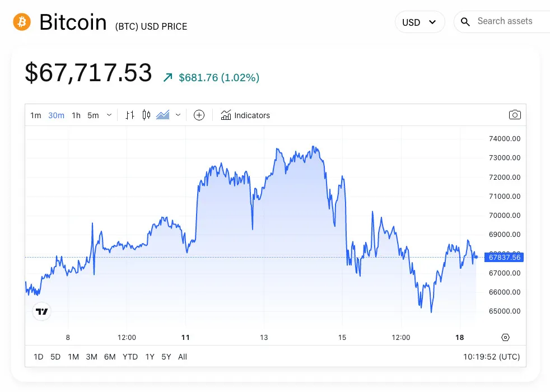Select the YTD date range
This screenshot has height=392, width=550.
click(130, 357)
